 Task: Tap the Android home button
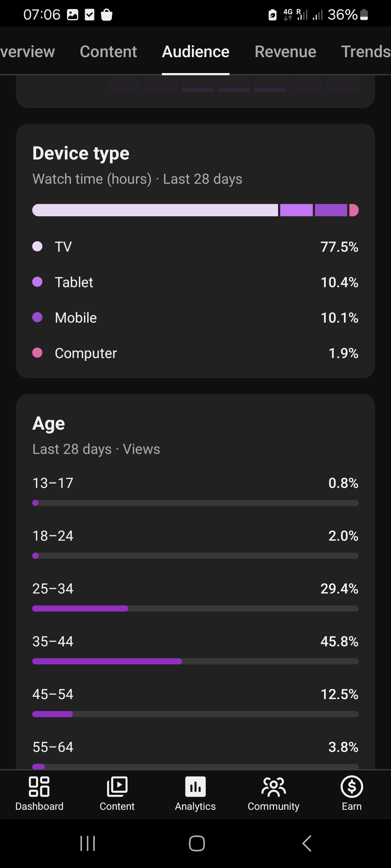[197, 843]
